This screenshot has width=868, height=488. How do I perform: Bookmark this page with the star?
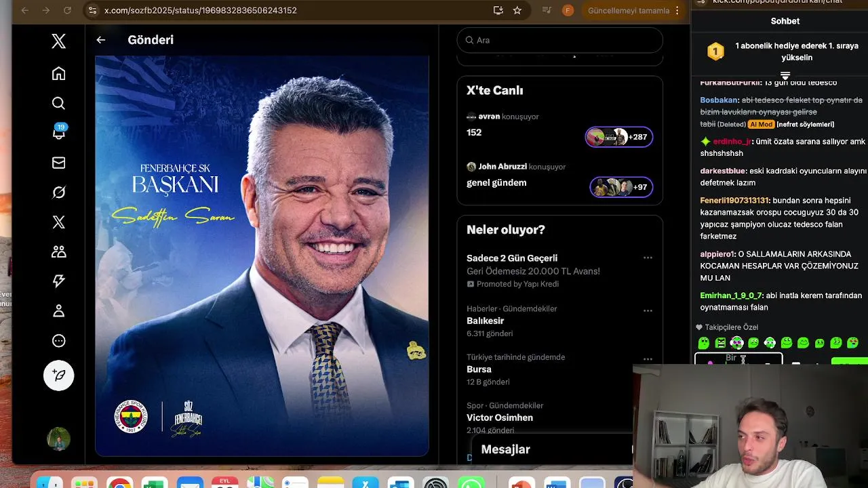click(517, 10)
